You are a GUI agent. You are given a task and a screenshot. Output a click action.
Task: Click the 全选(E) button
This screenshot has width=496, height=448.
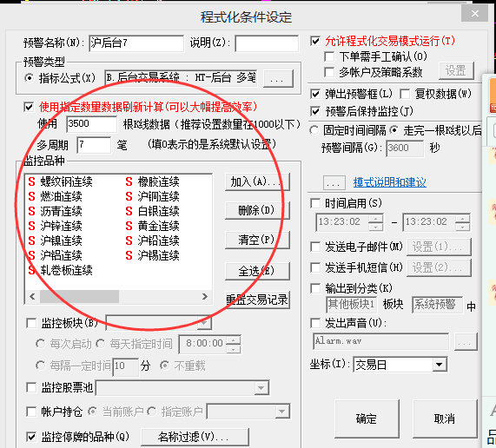[x=257, y=271]
